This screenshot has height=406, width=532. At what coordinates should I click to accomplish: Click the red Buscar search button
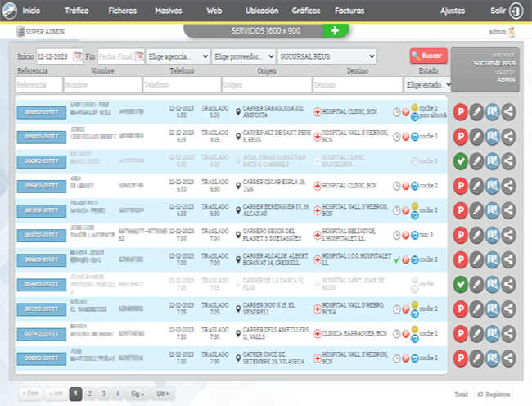[x=429, y=56]
